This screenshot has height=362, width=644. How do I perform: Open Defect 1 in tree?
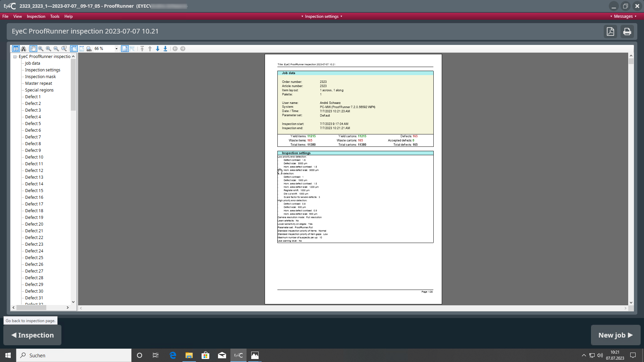point(33,97)
